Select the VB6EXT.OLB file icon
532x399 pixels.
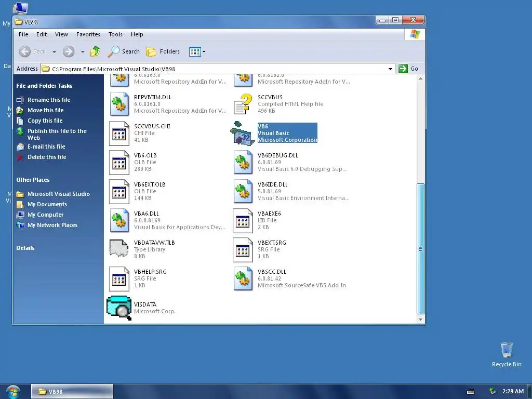(x=119, y=192)
